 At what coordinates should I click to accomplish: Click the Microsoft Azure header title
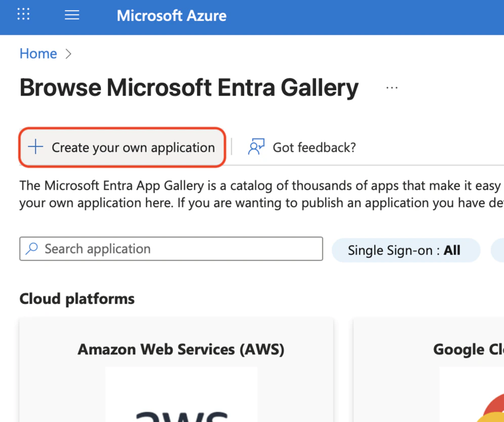click(171, 16)
